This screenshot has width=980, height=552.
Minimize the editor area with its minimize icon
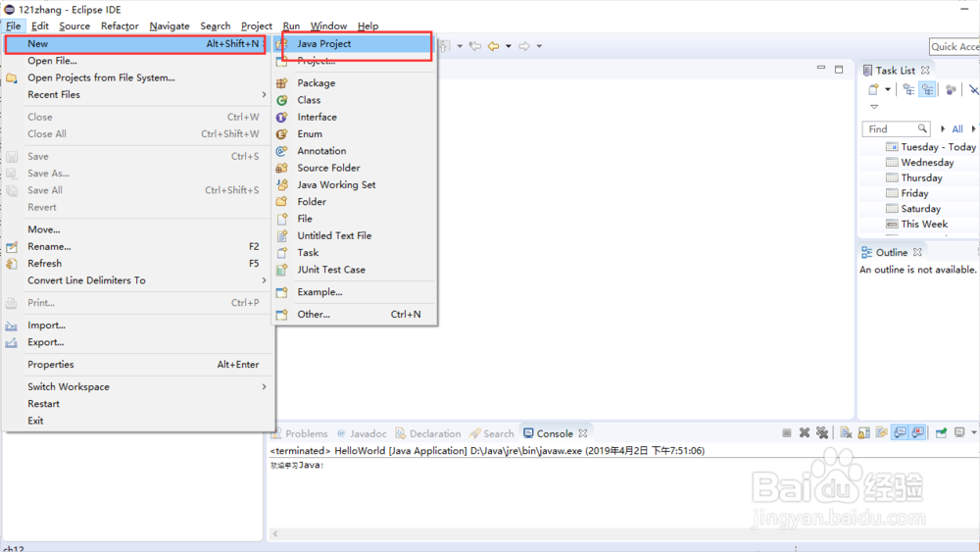click(820, 68)
